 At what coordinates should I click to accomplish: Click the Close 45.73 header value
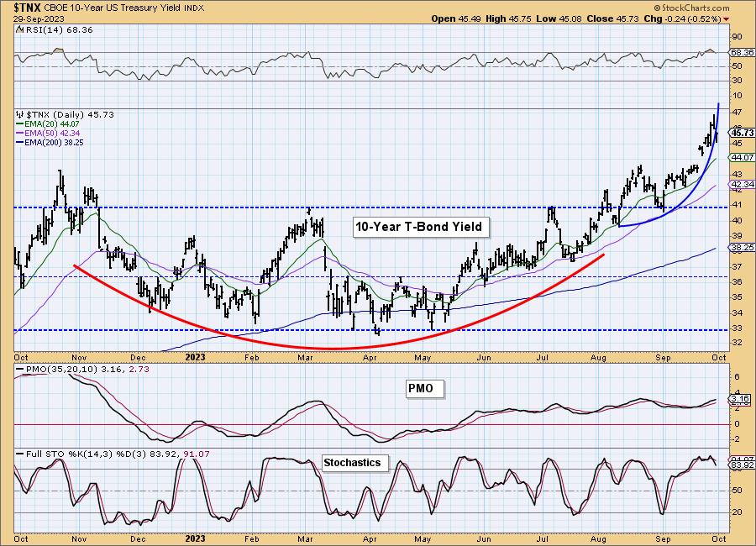click(612, 18)
